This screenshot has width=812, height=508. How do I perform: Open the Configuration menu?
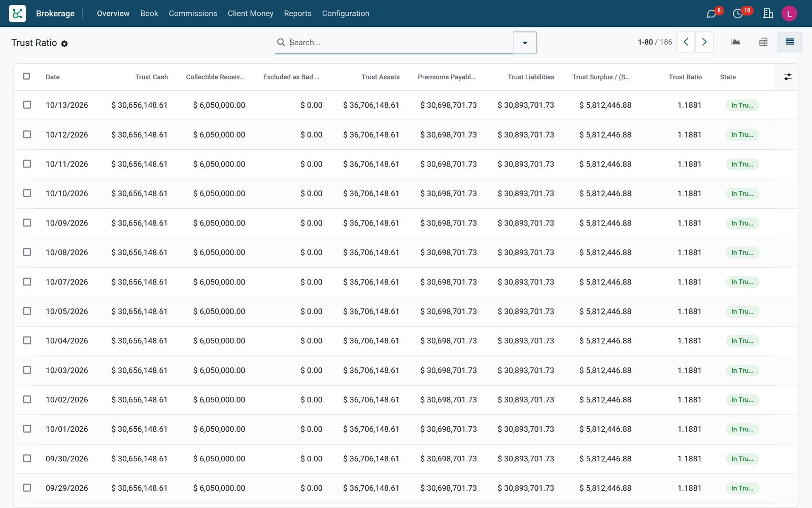click(346, 14)
